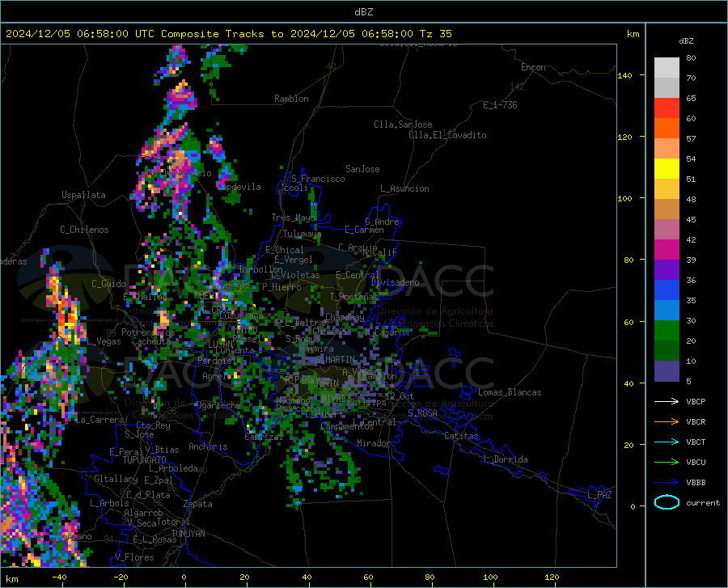Select the orange 57 dBZ color swatch
The height and width of the screenshot is (588, 728).
pos(667,129)
